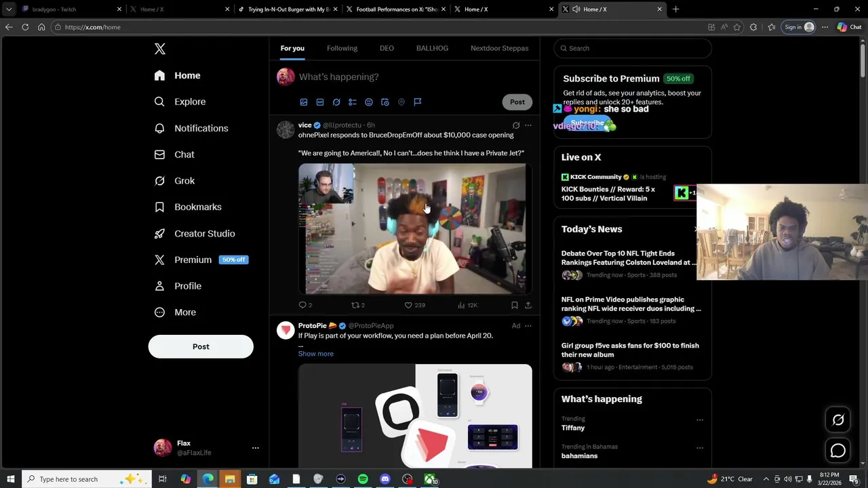This screenshot has width=868, height=488.
Task: Open tab search dropdown in browser
Action: 9,9
